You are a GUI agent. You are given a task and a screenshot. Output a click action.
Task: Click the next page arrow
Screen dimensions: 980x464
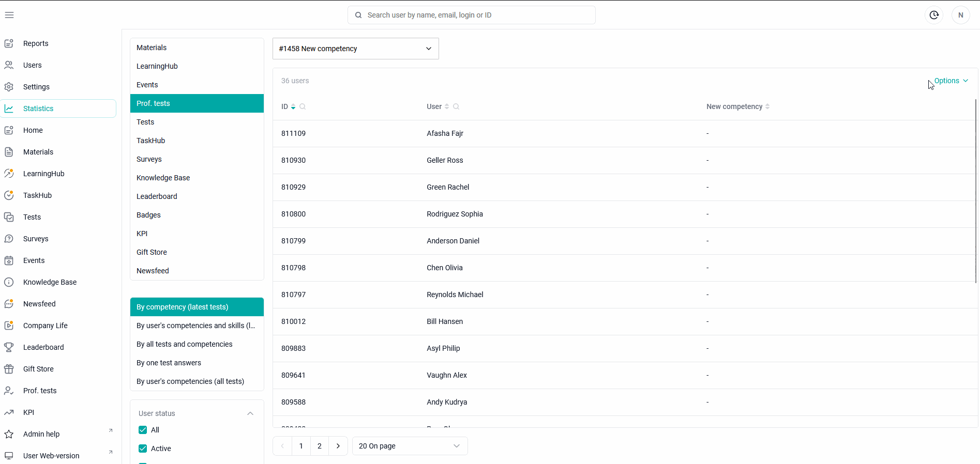click(x=338, y=446)
